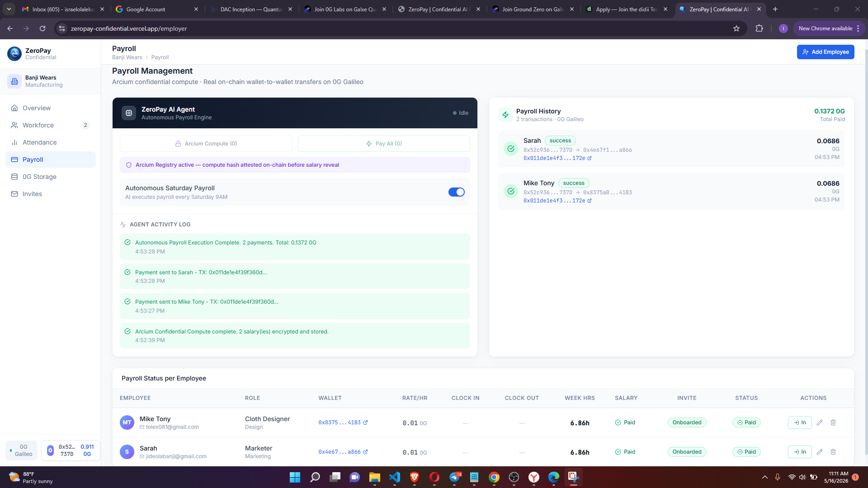Open Telegram from the taskbar
The width and height of the screenshot is (868, 488).
tap(454, 477)
